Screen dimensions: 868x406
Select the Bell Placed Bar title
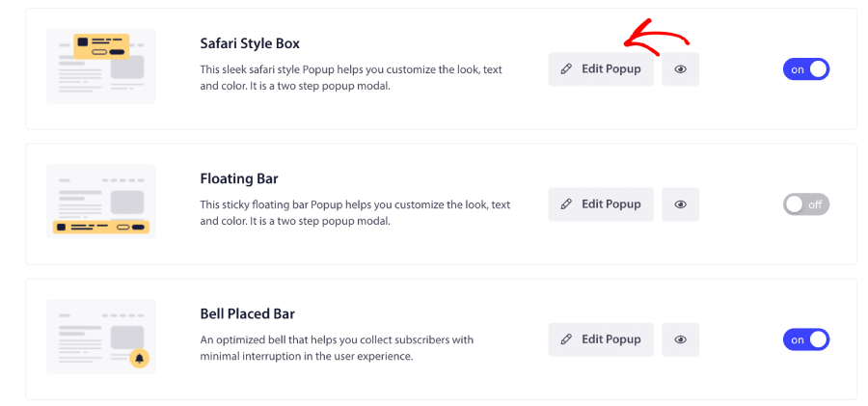[248, 314]
